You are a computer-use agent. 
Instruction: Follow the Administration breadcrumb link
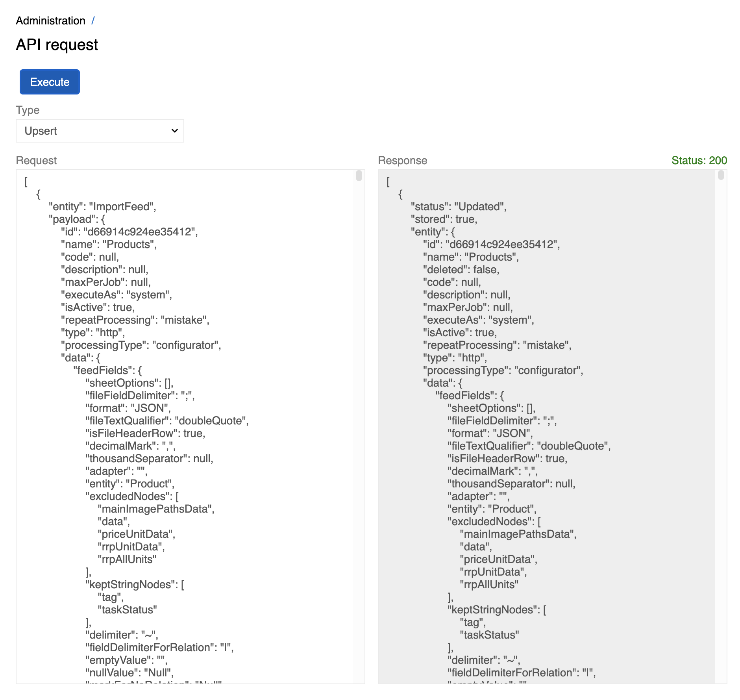tap(50, 20)
